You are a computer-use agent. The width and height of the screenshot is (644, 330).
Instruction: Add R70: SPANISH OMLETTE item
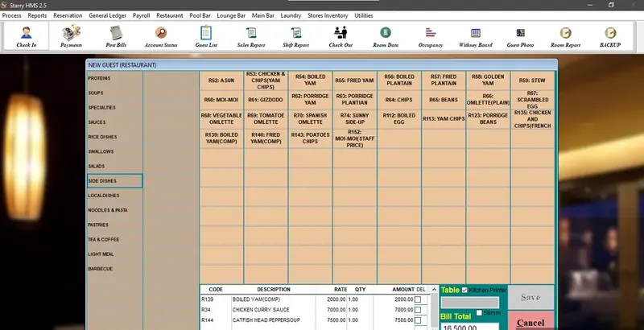click(310, 119)
